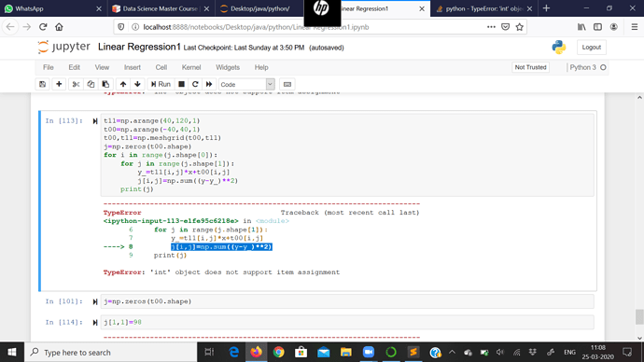Save notebook with the floppy disk icon
Screen dimensions: 644x362
click(x=42, y=84)
